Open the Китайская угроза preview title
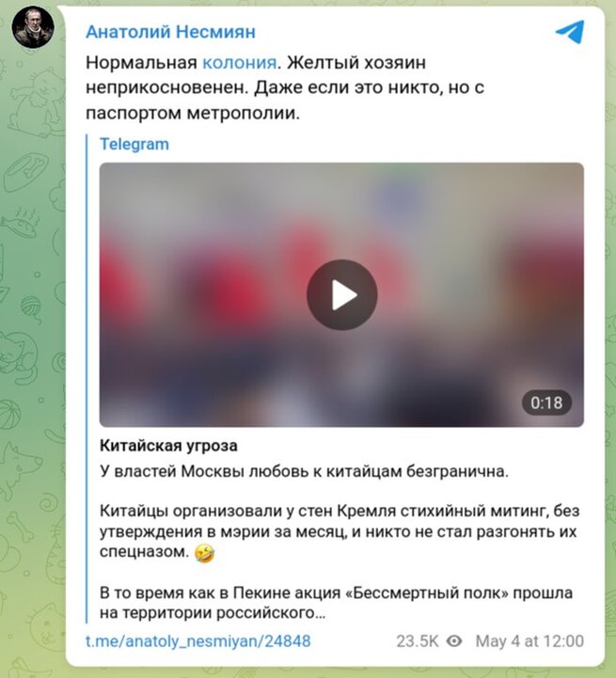This screenshot has height=678, width=616. coord(168,446)
